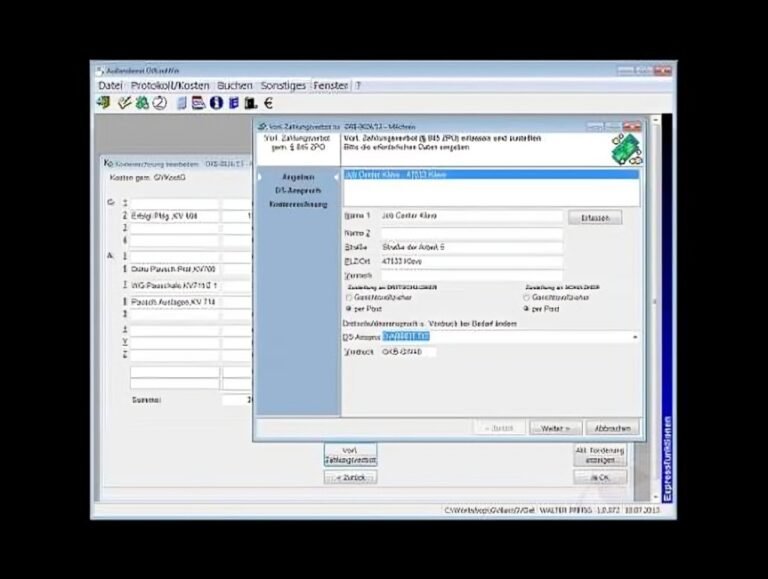The width and height of the screenshot is (768, 579).
Task: Select left 'per Post' radio button
Action: click(349, 309)
